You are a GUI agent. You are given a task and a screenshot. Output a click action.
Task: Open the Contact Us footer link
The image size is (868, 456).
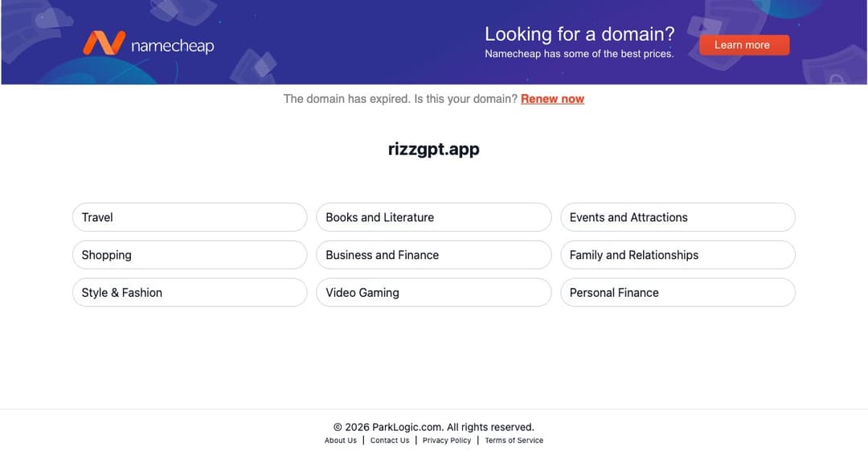point(390,441)
